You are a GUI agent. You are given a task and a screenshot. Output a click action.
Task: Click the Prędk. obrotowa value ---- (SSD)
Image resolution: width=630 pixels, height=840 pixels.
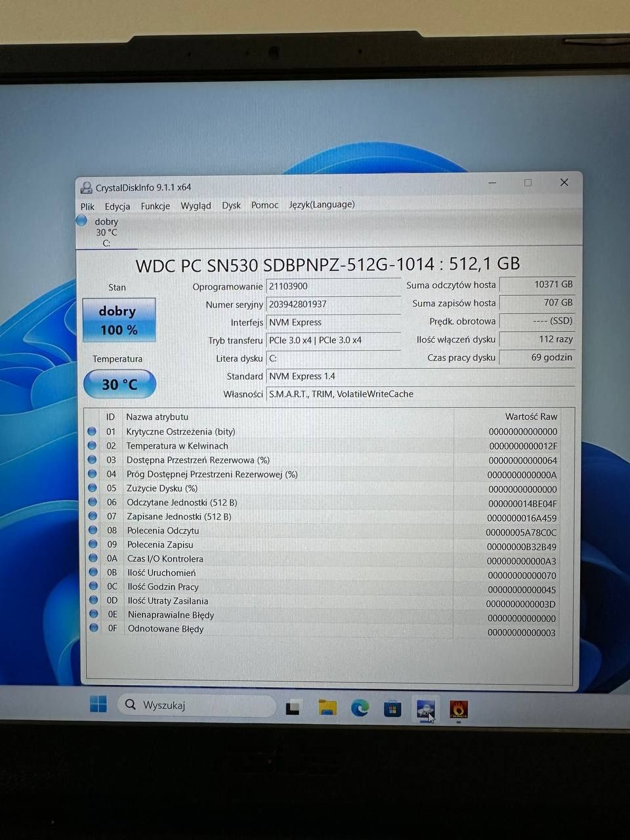click(537, 321)
